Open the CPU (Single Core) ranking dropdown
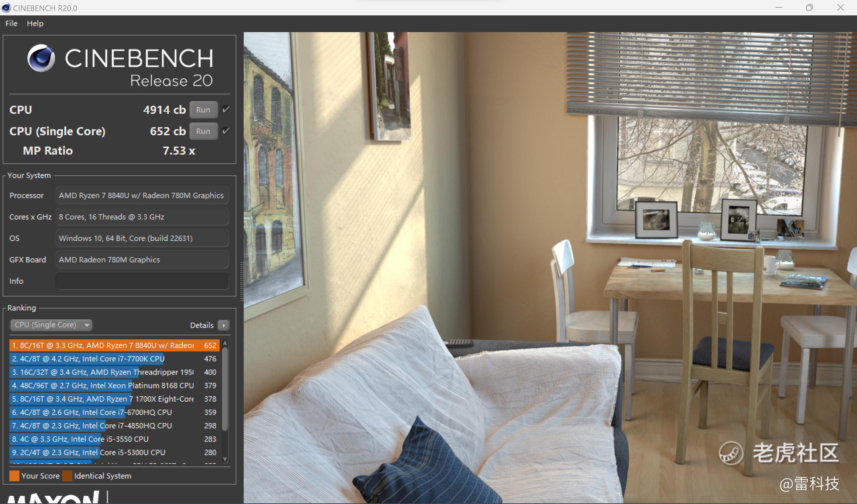Viewport: 857px width, 504px height. pyautogui.click(x=51, y=325)
